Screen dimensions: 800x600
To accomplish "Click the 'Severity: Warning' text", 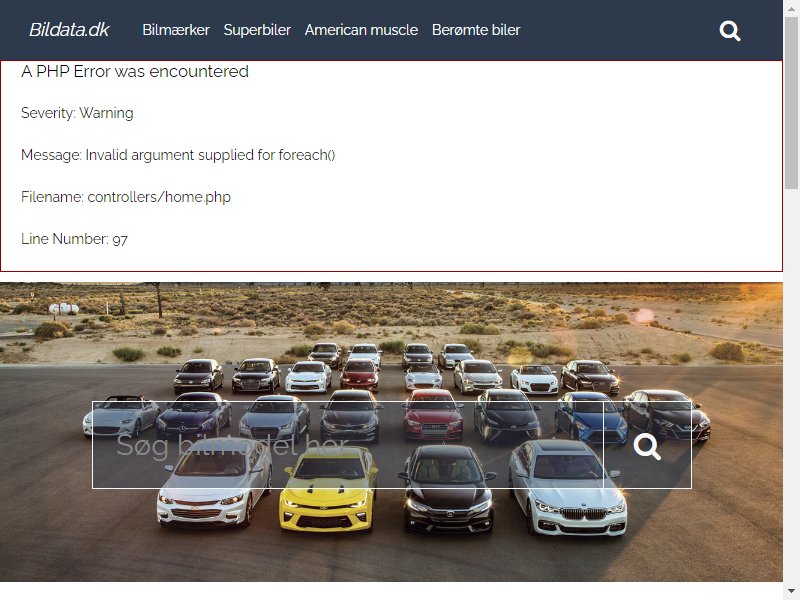I will click(x=77, y=113).
